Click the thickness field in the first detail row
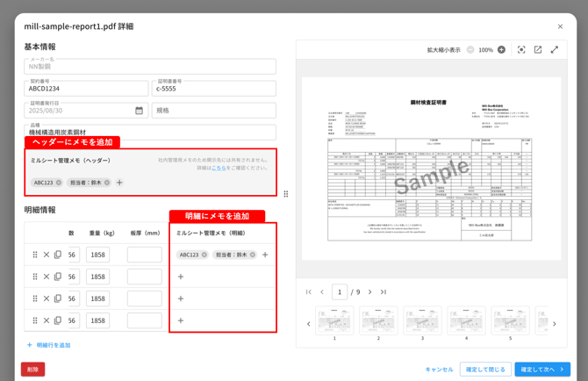588x381 pixels. (x=145, y=255)
